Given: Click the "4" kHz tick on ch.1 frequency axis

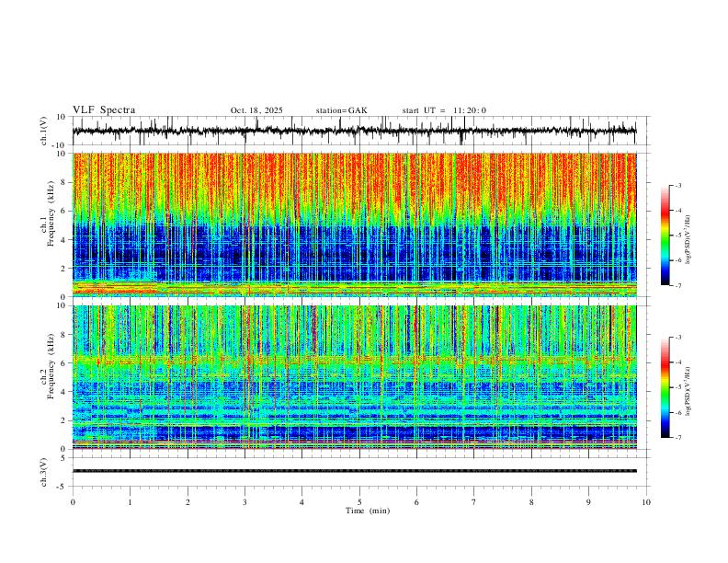Looking at the screenshot, I should pos(64,239).
